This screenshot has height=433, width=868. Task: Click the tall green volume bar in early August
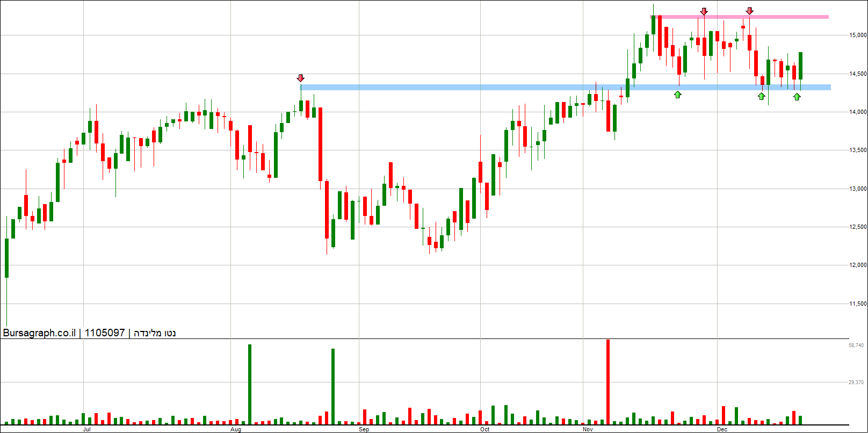(250, 385)
